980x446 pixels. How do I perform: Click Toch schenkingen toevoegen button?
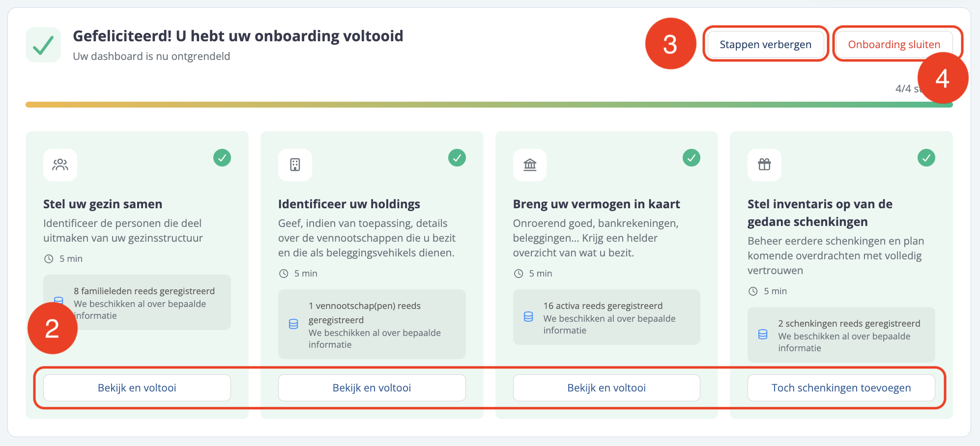[x=841, y=388]
